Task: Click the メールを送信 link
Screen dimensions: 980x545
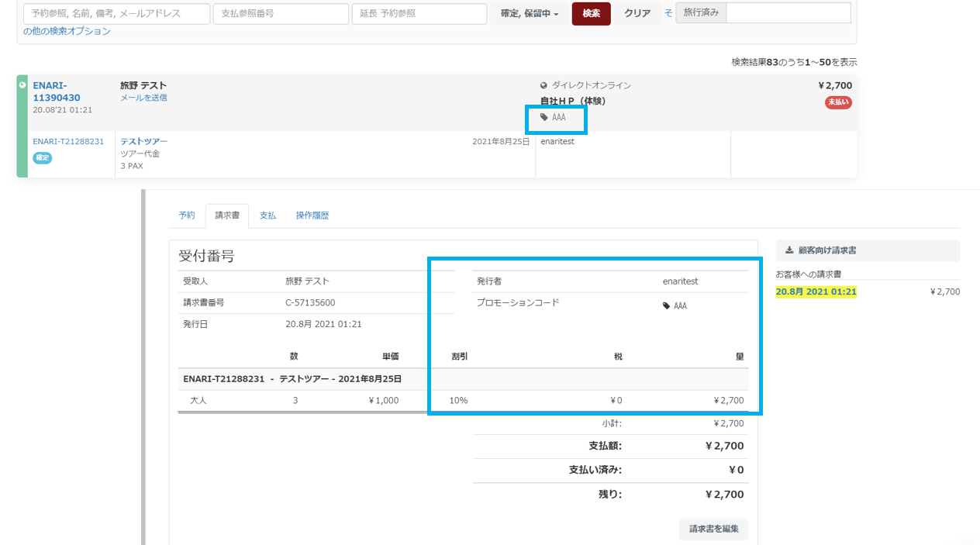Action: pyautogui.click(x=143, y=98)
